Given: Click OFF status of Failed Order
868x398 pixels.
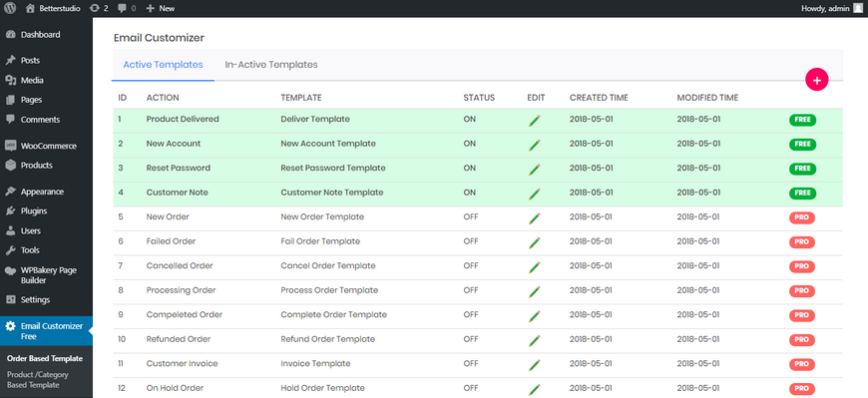Looking at the screenshot, I should [x=471, y=241].
